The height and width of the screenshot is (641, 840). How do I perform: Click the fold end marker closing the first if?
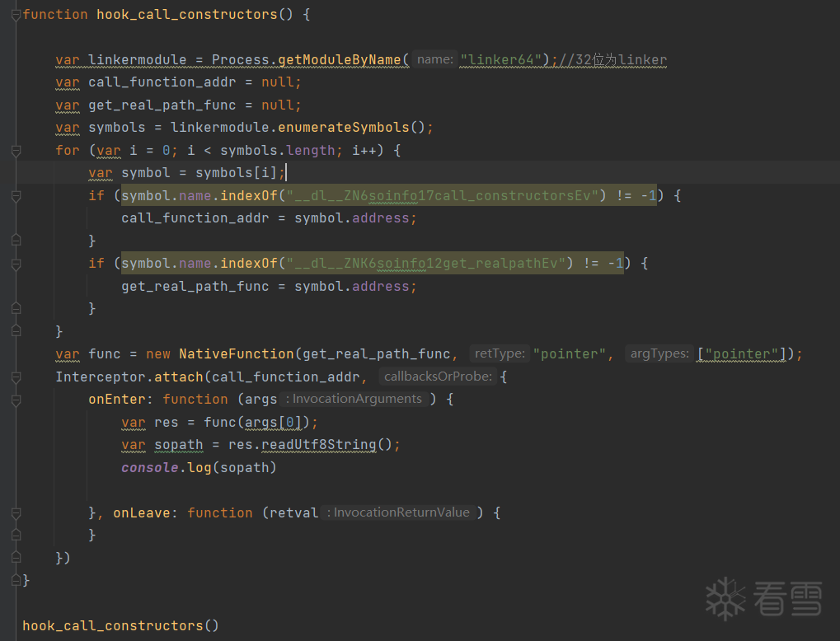coord(16,241)
